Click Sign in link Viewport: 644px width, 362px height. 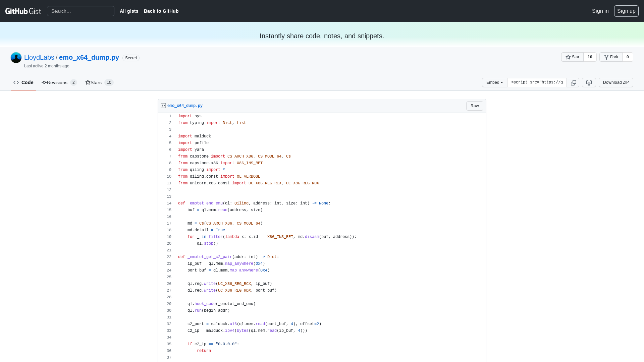(600, 11)
